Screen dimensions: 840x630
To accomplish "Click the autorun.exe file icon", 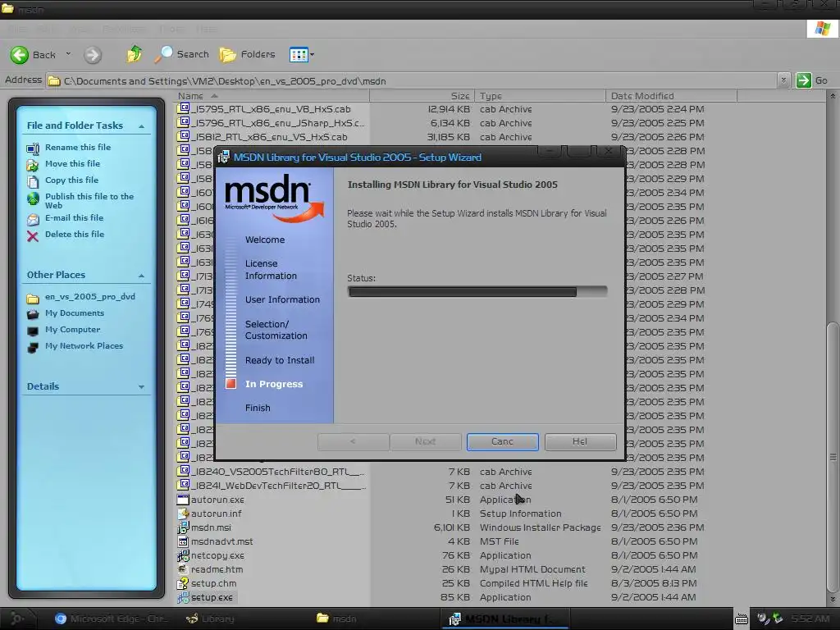I will [183, 500].
